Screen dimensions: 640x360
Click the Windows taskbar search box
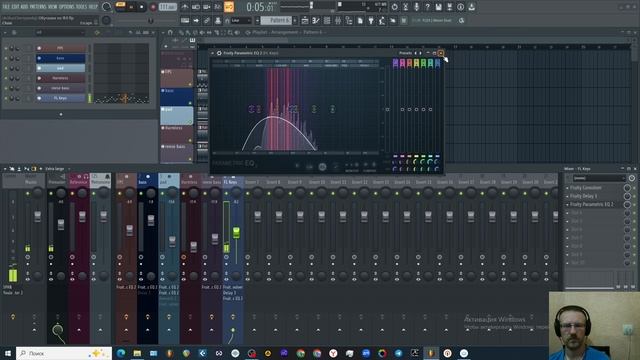point(64,353)
